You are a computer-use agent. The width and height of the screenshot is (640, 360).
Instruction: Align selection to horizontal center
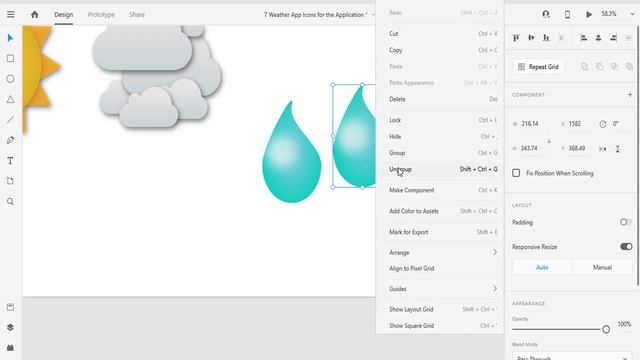(598, 38)
